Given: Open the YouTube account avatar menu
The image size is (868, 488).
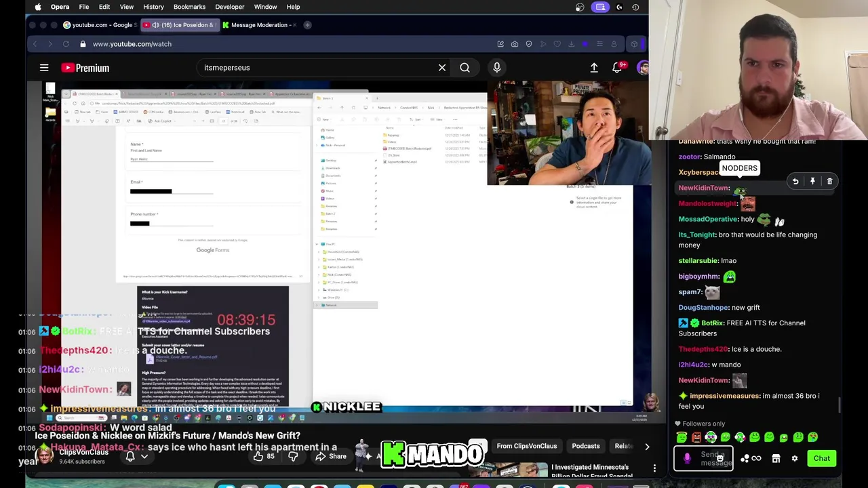Looking at the screenshot, I should tap(642, 68).
